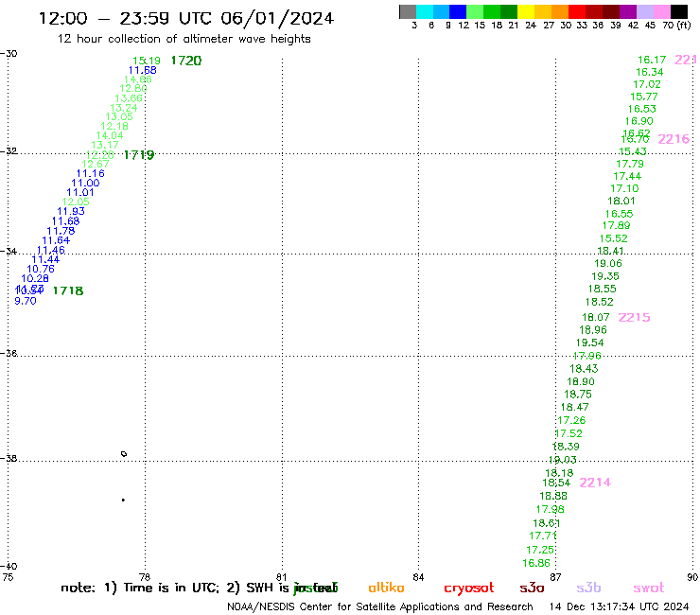The width and height of the screenshot is (700, 615).
Task: Click the subtitle '12 hour collection of altimeter wave heights'
Action: (184, 39)
